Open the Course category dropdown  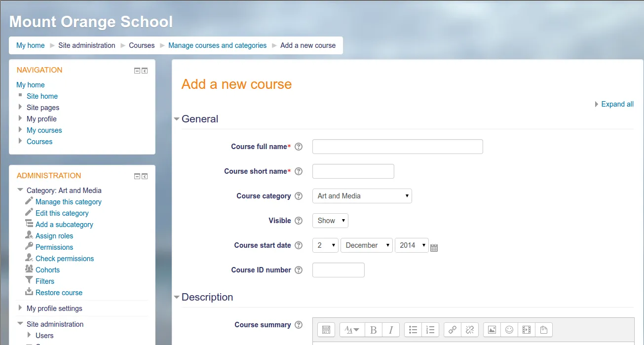(362, 196)
